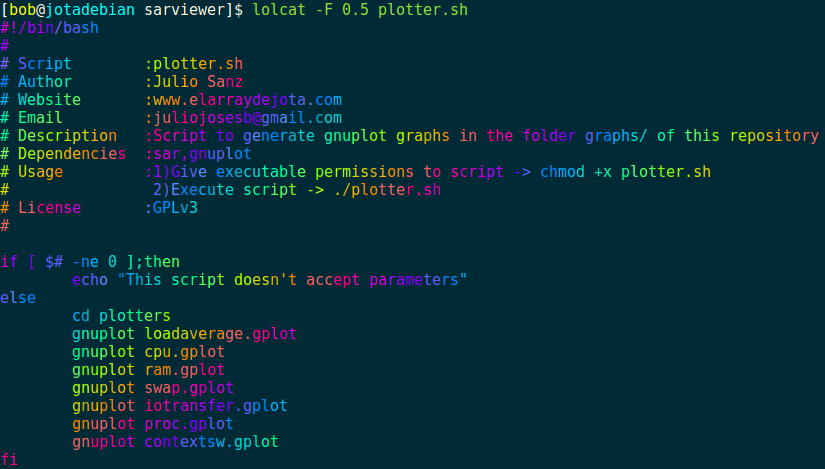Click the GPLv3 license text
The image size is (825, 469).
(x=175, y=207)
